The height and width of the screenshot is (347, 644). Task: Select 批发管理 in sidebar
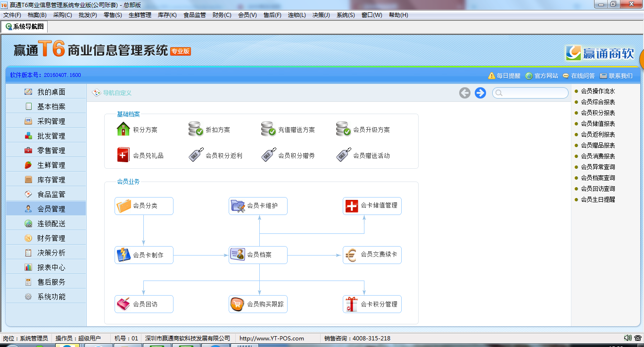pyautogui.click(x=46, y=136)
